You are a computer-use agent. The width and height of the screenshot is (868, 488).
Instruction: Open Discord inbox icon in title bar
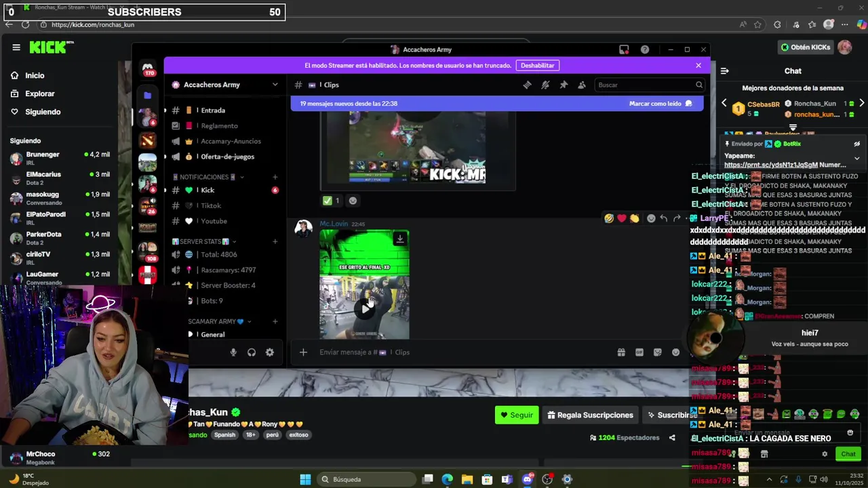624,49
